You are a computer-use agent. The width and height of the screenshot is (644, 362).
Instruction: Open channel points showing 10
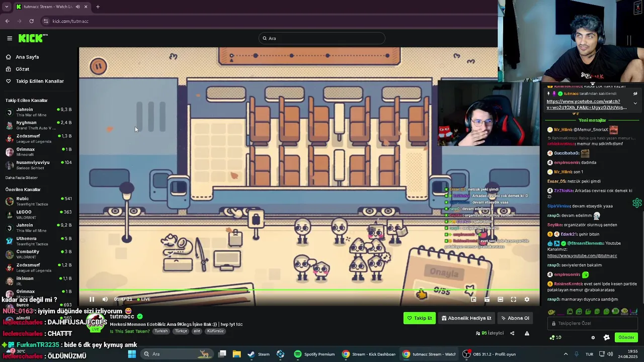[555, 337]
